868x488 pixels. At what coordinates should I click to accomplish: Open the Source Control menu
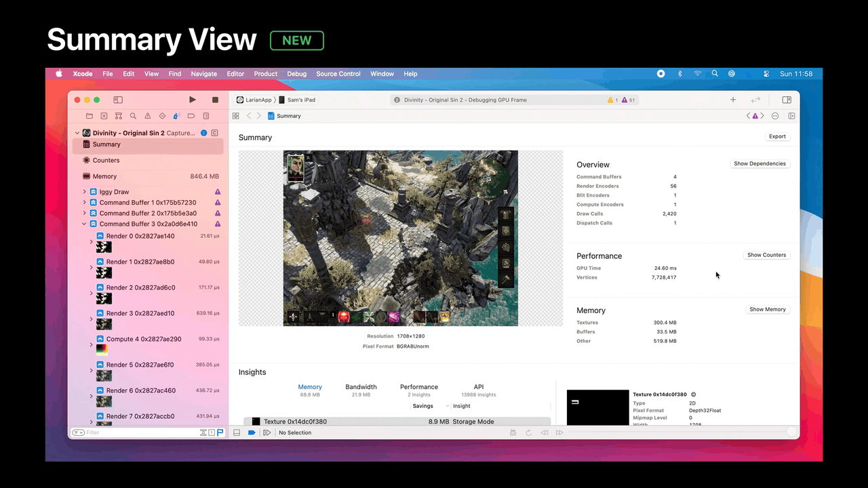coord(338,74)
